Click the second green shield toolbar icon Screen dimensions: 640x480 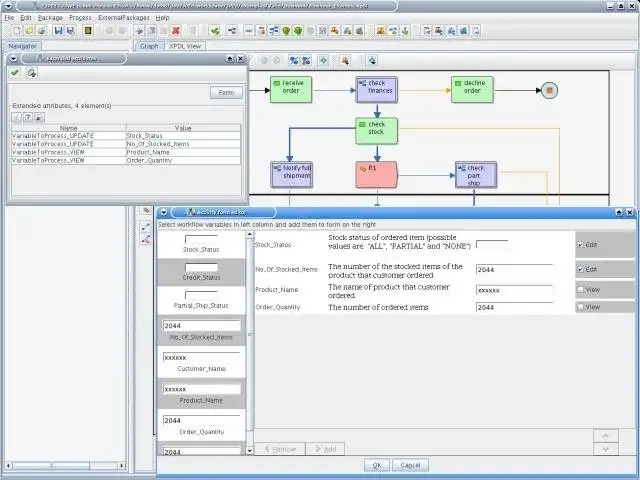pos(298,31)
